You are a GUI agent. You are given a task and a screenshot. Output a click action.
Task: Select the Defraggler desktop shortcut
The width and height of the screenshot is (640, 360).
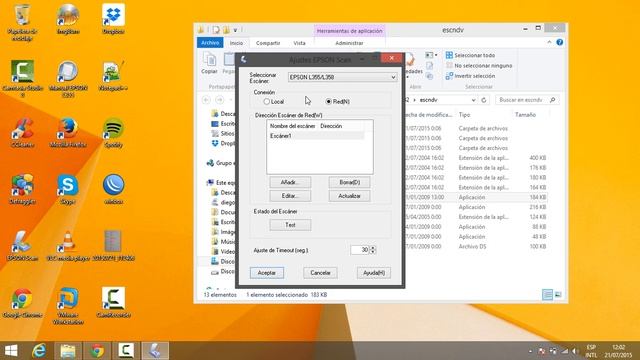click(x=22, y=189)
